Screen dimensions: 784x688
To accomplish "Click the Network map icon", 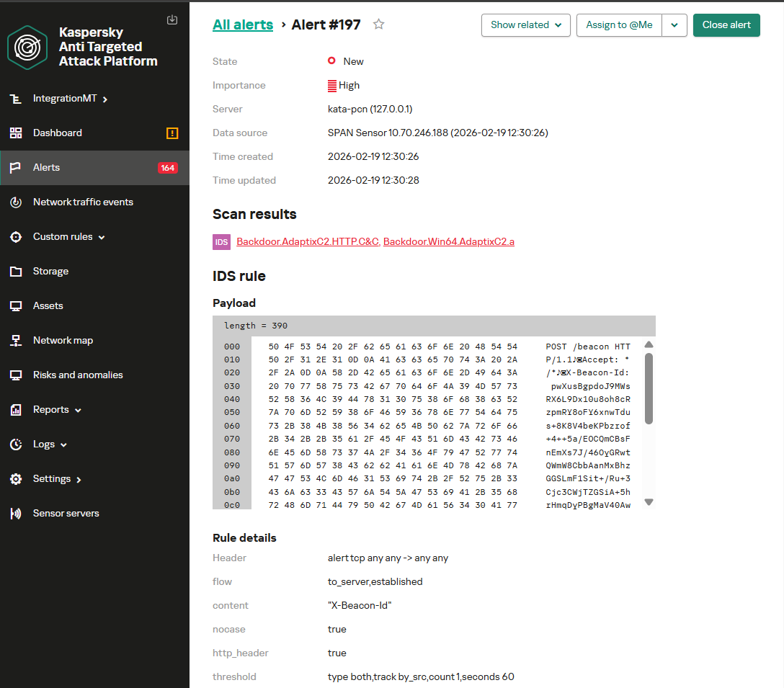I will [x=16, y=341].
